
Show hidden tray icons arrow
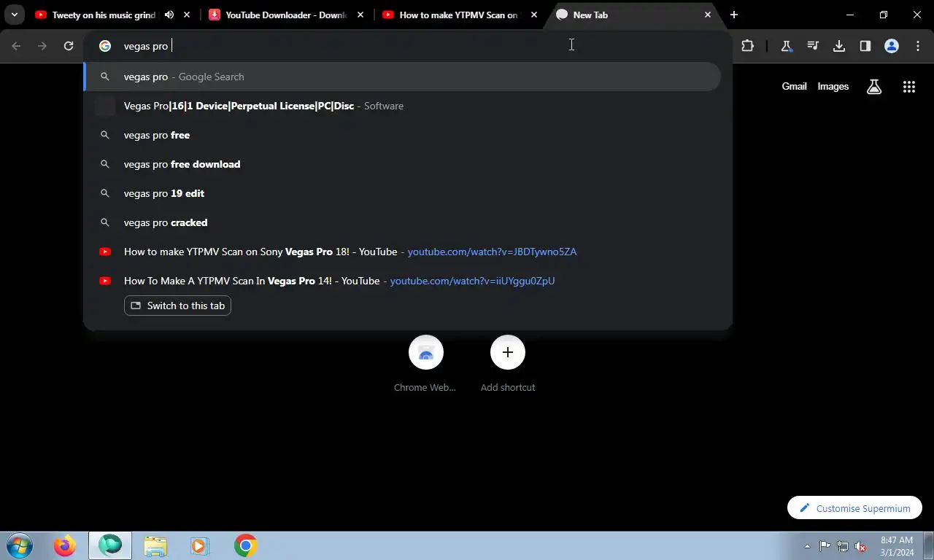pyautogui.click(x=807, y=546)
